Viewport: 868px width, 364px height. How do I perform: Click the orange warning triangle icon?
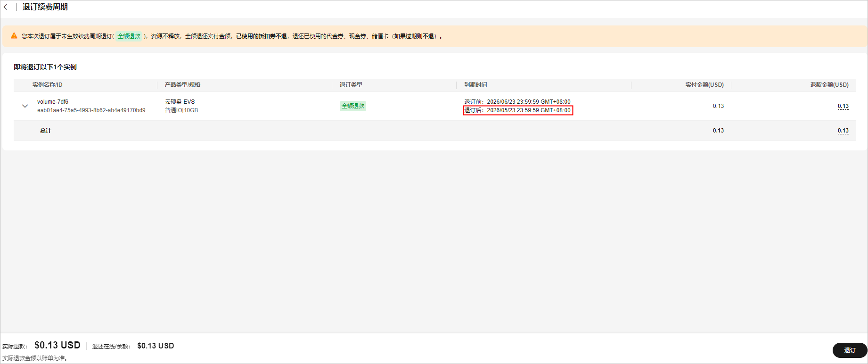coord(14,36)
